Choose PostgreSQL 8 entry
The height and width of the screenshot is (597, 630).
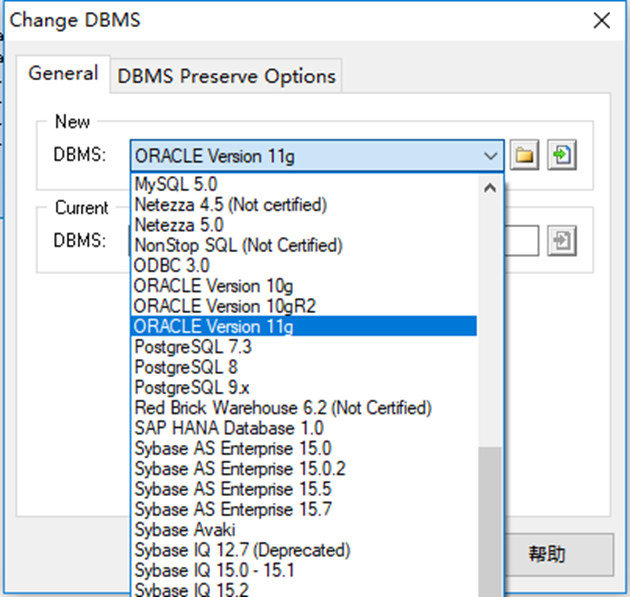pos(304,367)
